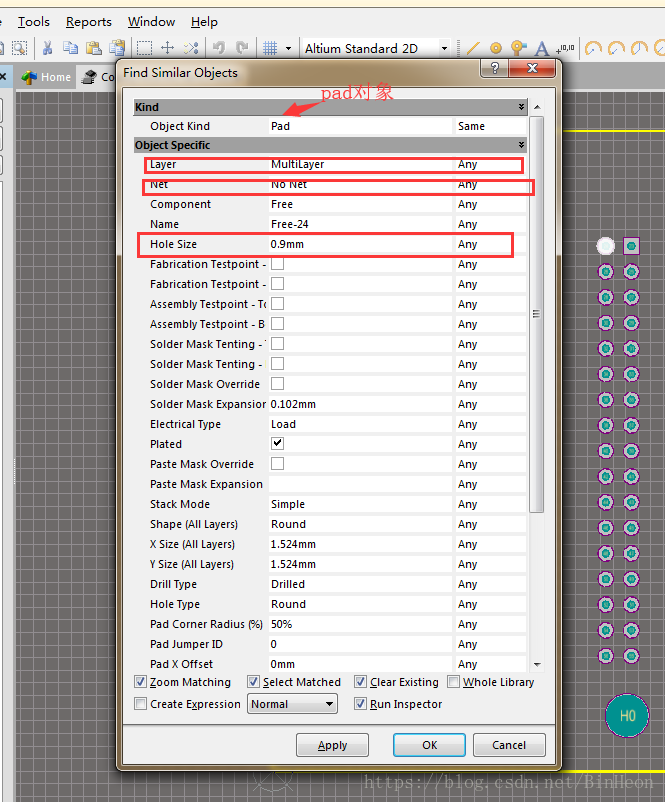Turn on Create Expression checkbox
Screen dimensions: 665x802
click(140, 704)
